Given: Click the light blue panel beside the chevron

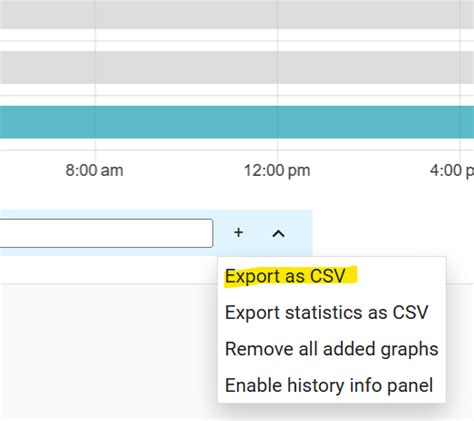Looking at the screenshot, I should pyautogui.click(x=299, y=233).
